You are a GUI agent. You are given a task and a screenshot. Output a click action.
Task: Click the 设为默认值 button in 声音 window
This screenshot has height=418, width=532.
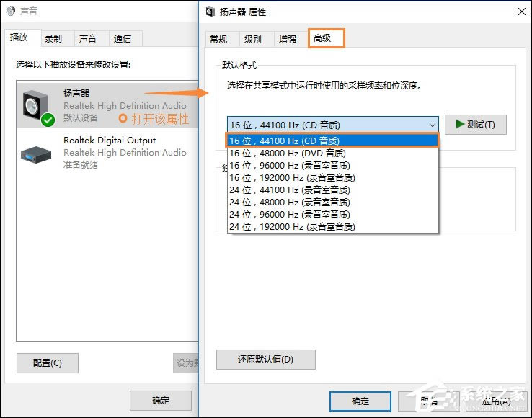186,363
